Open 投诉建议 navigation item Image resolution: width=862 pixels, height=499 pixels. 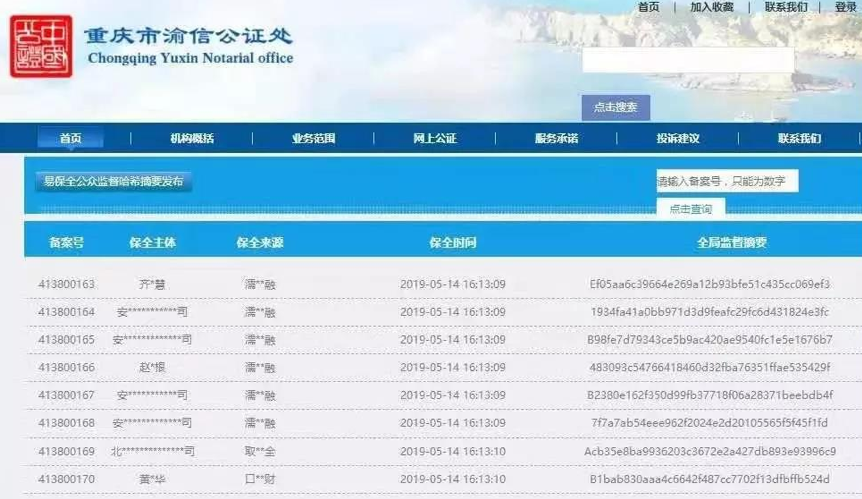678,138
